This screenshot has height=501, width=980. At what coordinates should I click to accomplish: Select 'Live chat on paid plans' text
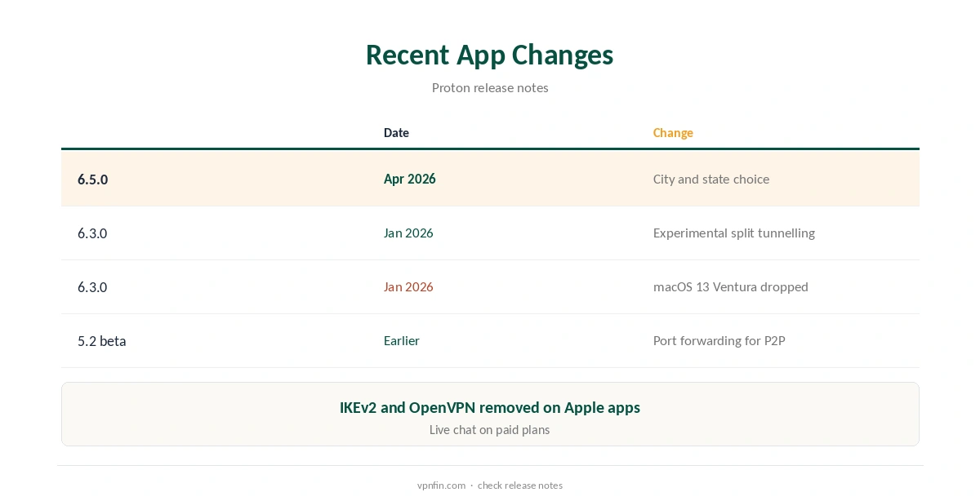(x=490, y=429)
